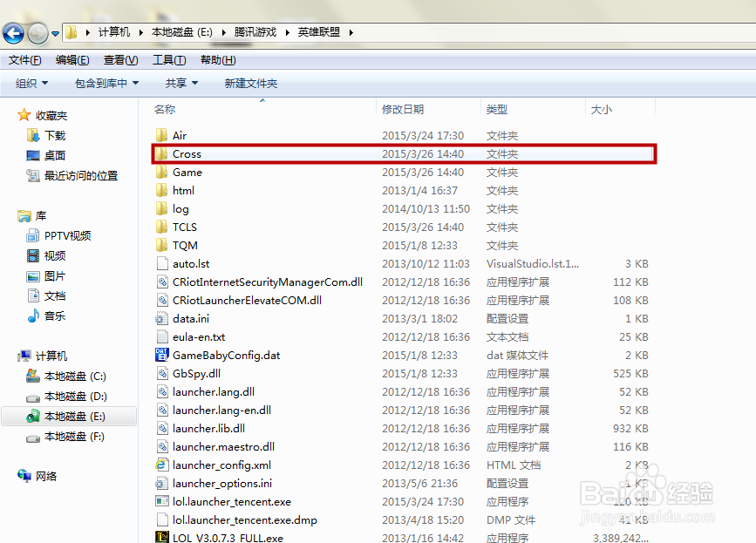Expand the arrow after 本地磁盘 (E:) breadcrumb

pyautogui.click(x=224, y=32)
